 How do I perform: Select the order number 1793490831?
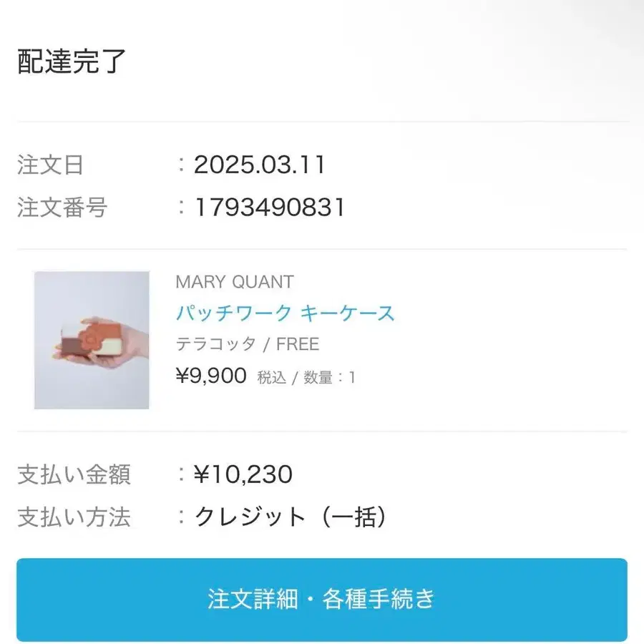pyautogui.click(x=268, y=208)
